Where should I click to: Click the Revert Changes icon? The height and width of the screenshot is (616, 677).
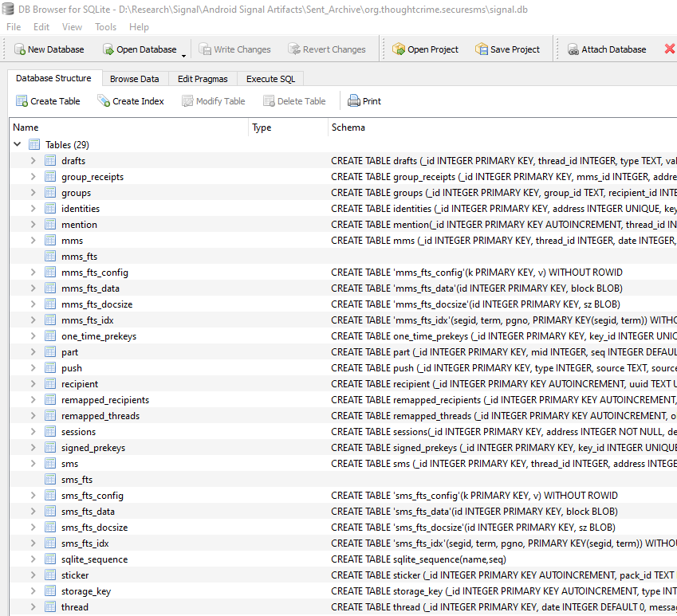[x=294, y=49]
